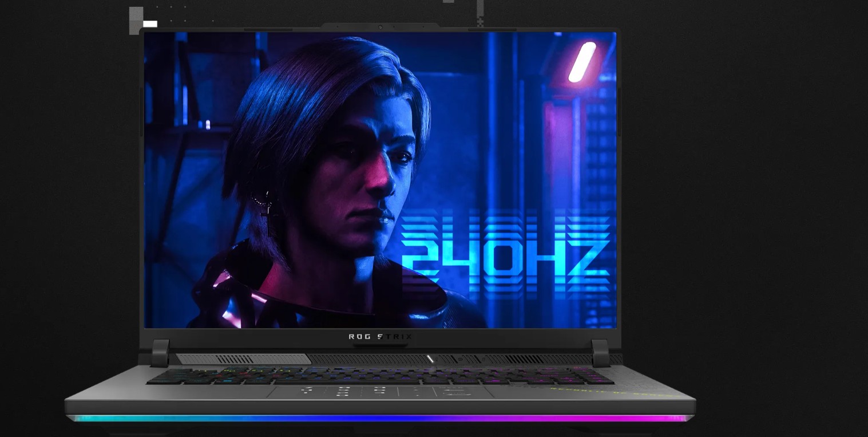
Task: Click the white diagonal slash indicator light
Action: pyautogui.click(x=430, y=359)
